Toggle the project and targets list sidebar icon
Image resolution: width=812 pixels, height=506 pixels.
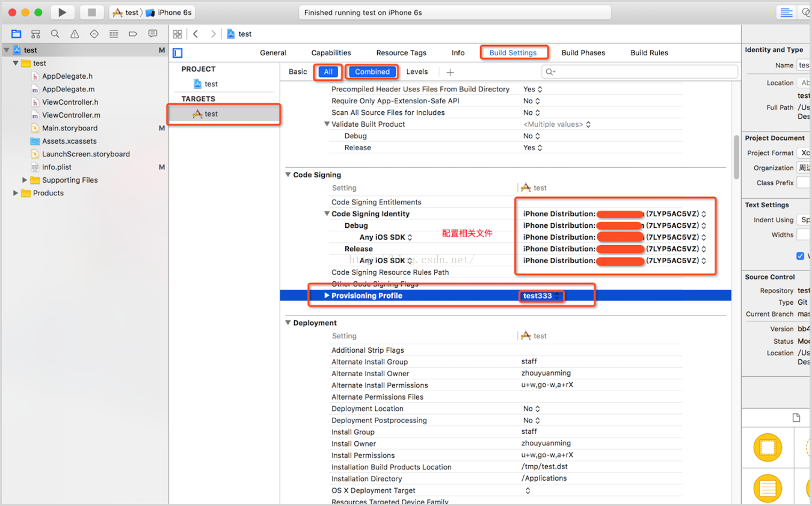tap(177, 53)
